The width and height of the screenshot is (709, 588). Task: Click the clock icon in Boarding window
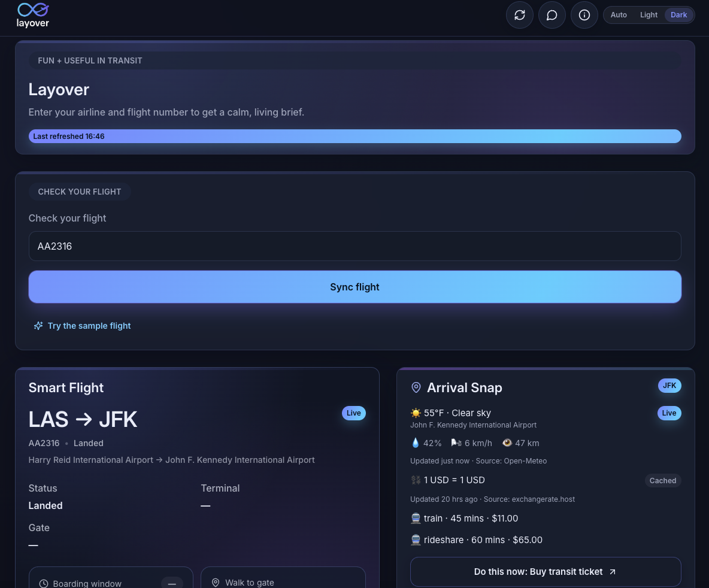coord(44,583)
